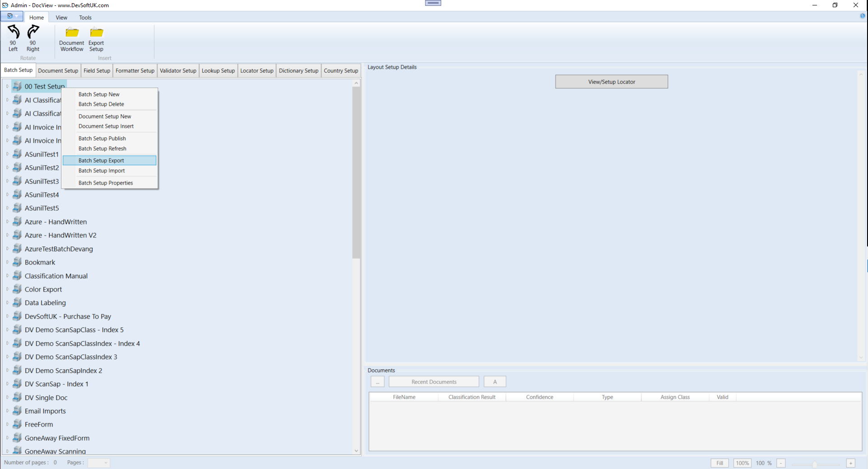Click the 00 Test Setup batch icon
The height and width of the screenshot is (469, 868).
[17, 86]
